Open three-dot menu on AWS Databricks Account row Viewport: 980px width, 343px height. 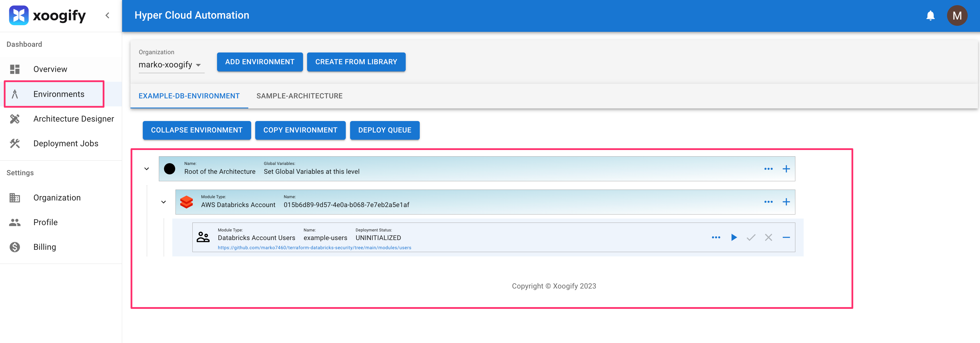coord(768,202)
